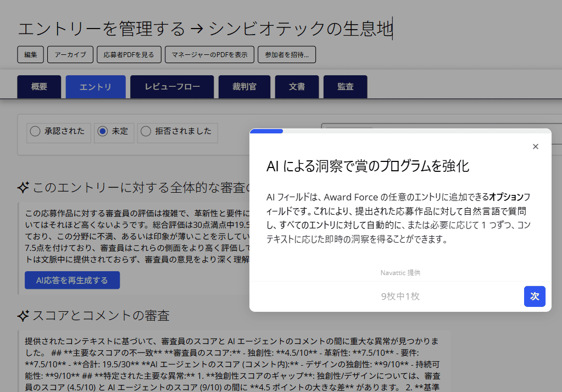Screen dimensions: 562x392
Task: Open the 監査 tab
Action: (x=345, y=87)
